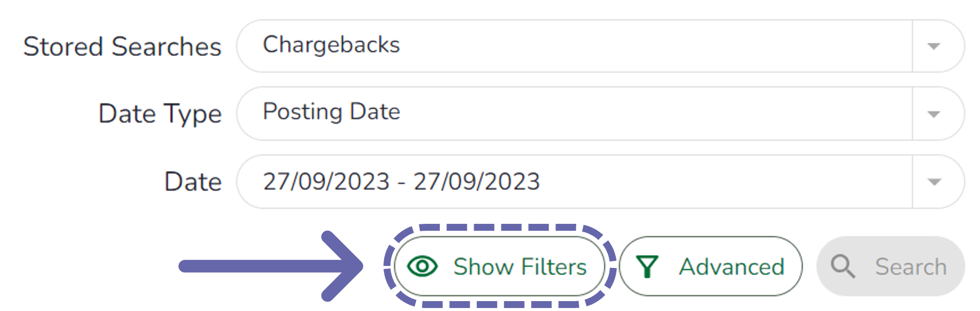
Task: Open Advanced filter options via its label
Action: 732,266
